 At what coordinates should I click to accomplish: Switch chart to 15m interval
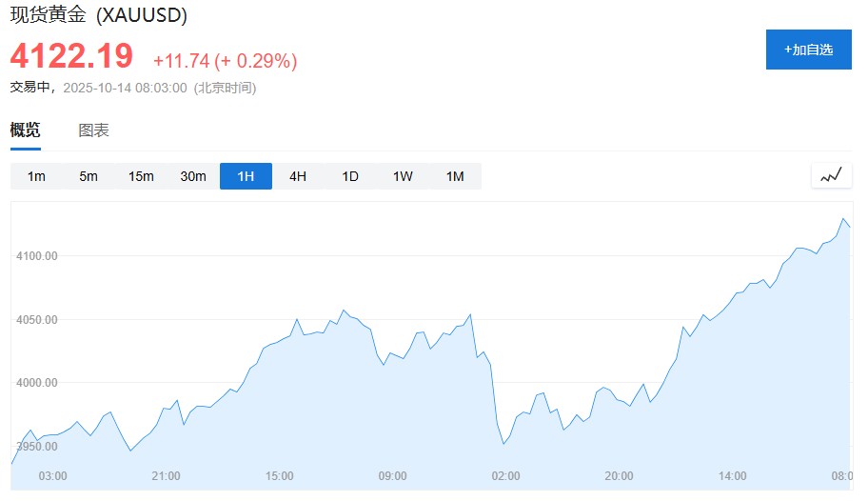pyautogui.click(x=141, y=176)
